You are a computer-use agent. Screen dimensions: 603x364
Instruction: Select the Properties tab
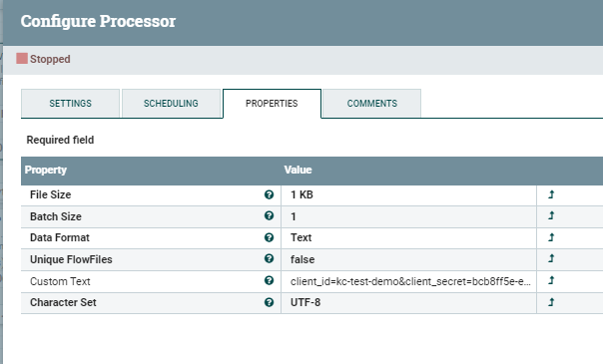pos(272,104)
